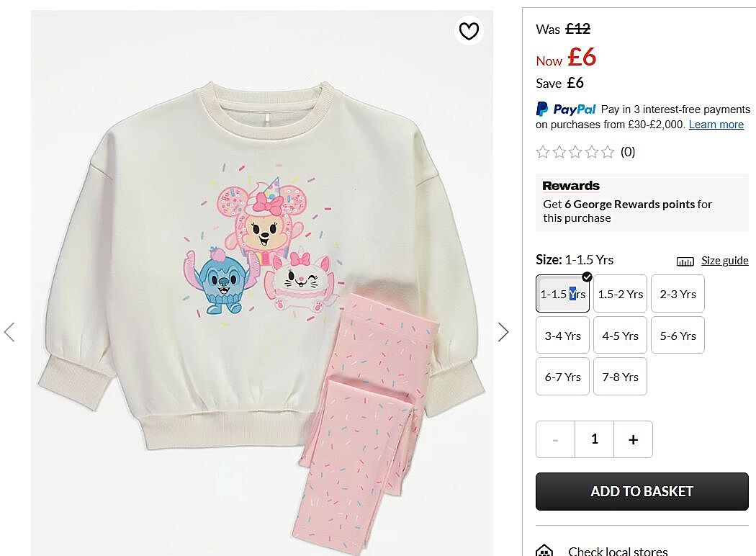The width and height of the screenshot is (756, 556).
Task: Click the size guide ruler icon
Action: 685,261
